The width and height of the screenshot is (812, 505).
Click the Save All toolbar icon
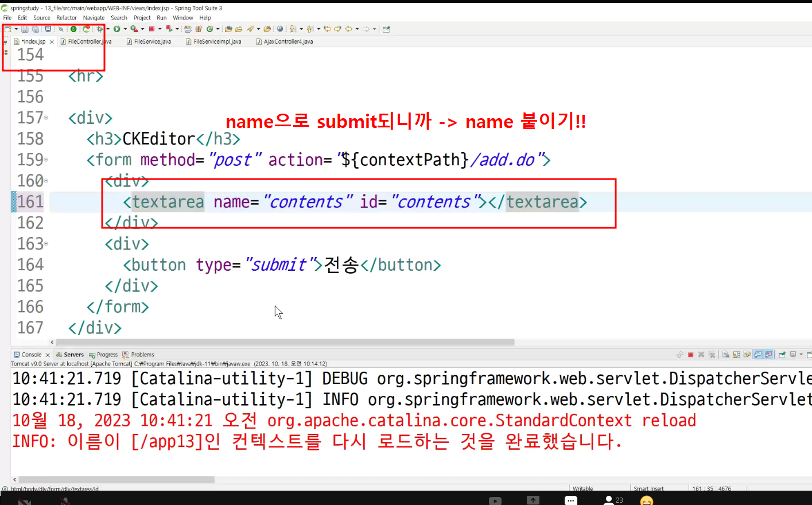36,29
